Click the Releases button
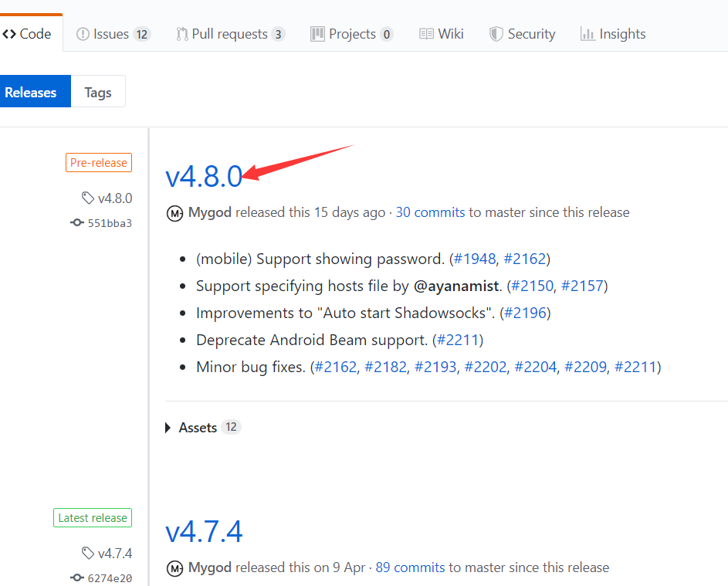The width and height of the screenshot is (728, 586). pos(32,92)
